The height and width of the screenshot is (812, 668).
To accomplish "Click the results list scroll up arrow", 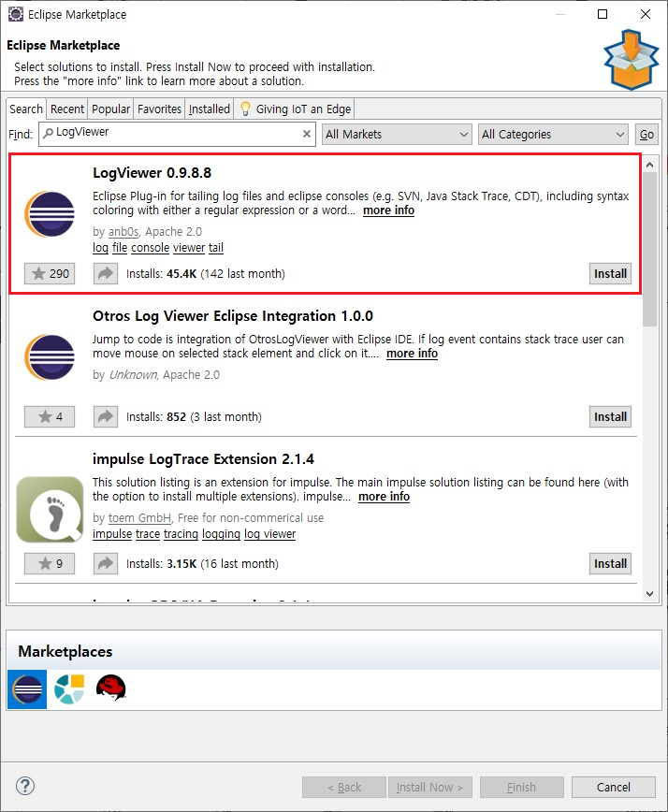I will [650, 165].
